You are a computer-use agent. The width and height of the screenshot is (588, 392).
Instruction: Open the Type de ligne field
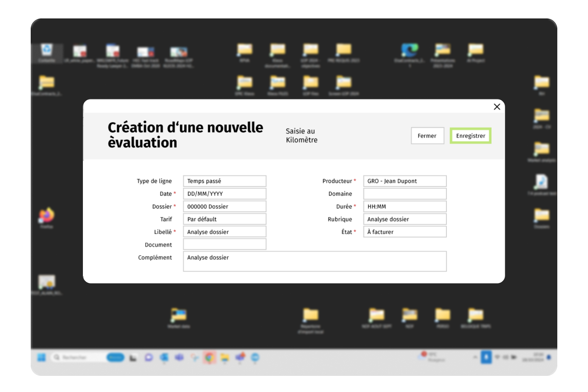click(x=225, y=181)
